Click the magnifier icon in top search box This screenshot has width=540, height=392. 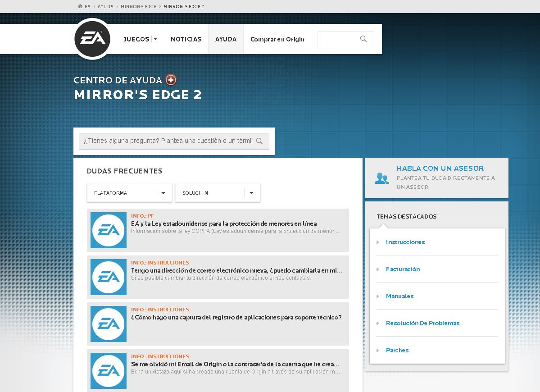[363, 39]
